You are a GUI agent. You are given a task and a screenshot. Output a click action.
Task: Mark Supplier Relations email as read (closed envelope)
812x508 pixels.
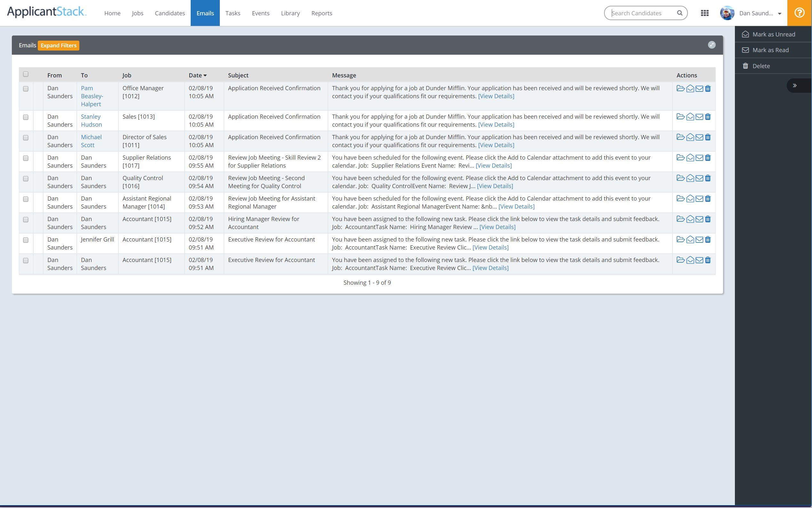(x=699, y=158)
